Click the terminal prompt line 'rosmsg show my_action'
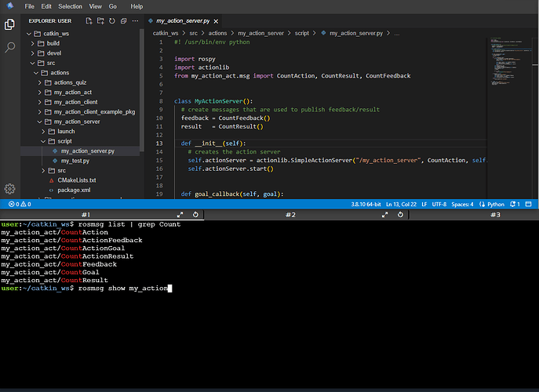This screenshot has height=392, width=539. pos(85,289)
